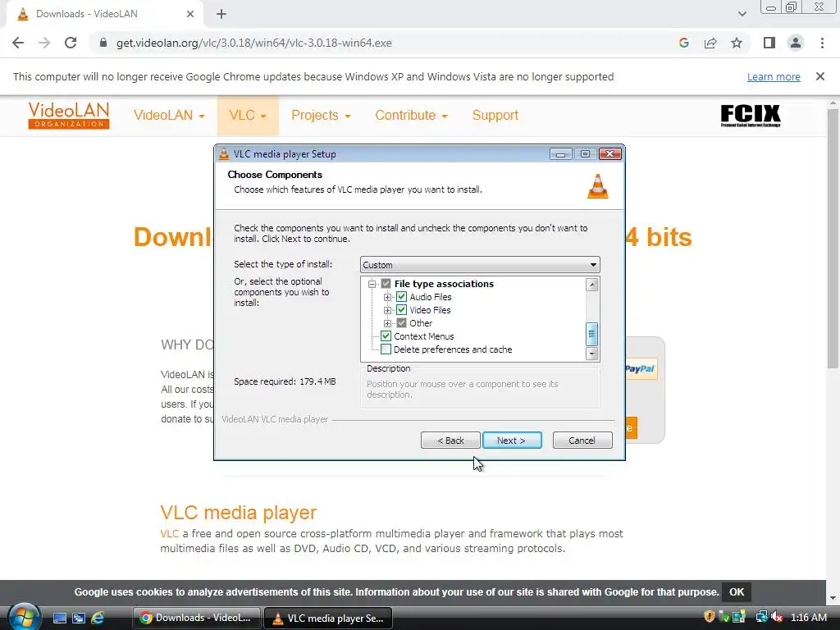840x630 pixels.
Task: Click VLC media player Setup taskbar button
Action: (328, 618)
